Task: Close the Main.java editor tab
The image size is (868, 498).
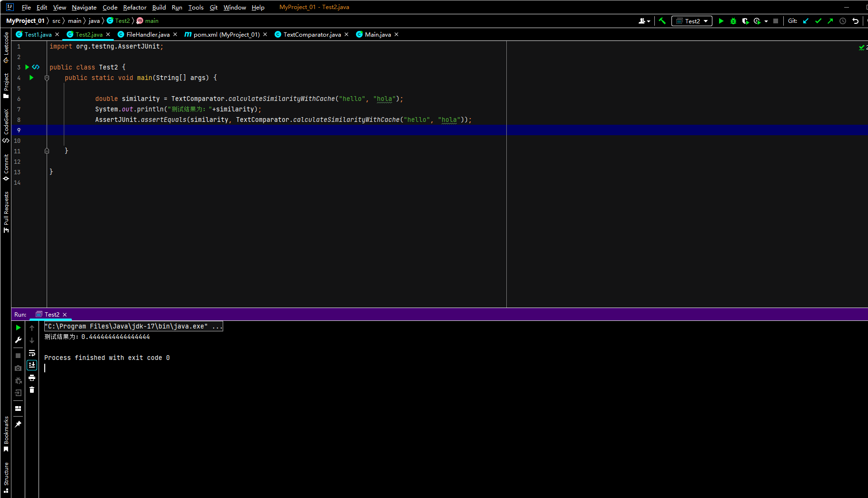Action: pyautogui.click(x=396, y=34)
